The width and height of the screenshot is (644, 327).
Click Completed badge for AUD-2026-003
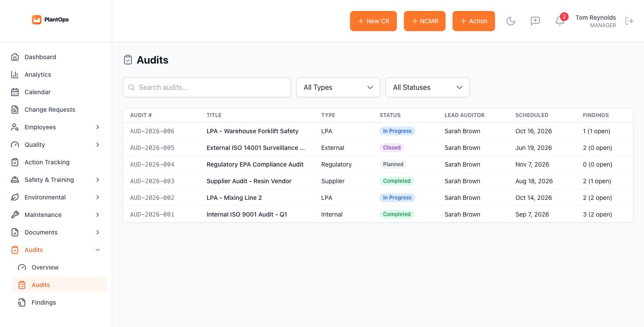(x=397, y=181)
